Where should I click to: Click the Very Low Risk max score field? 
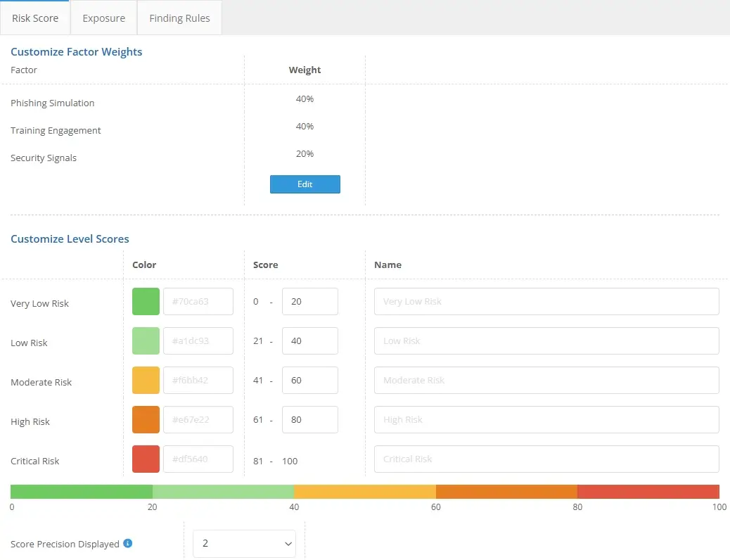pos(309,302)
